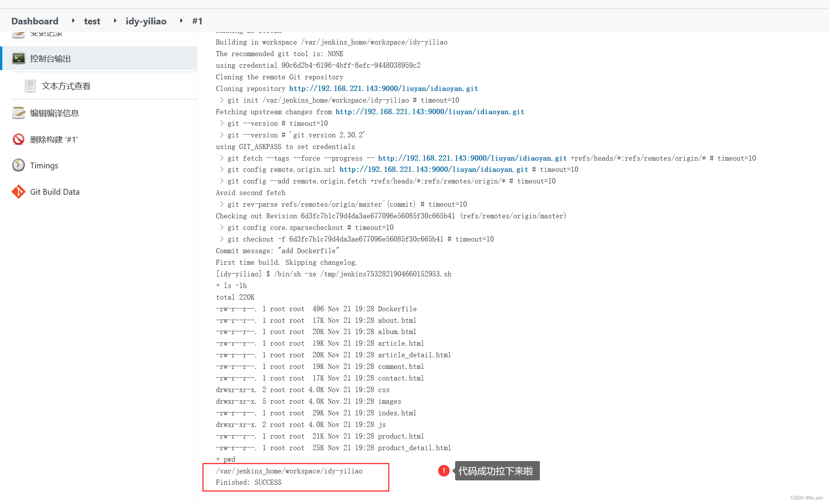Click the 'git rev-parse refs/remotes/origin/master' line
829x504 pixels.
[343, 204]
